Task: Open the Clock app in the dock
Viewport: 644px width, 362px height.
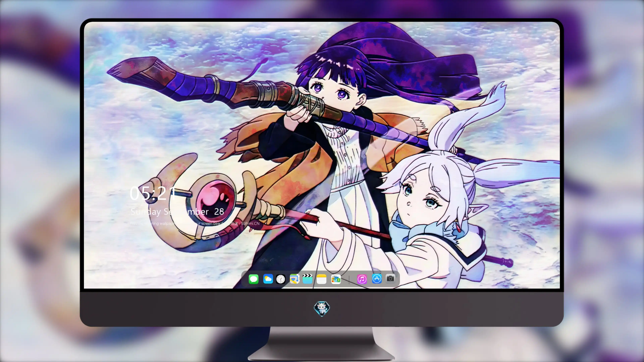Action: (x=281, y=279)
